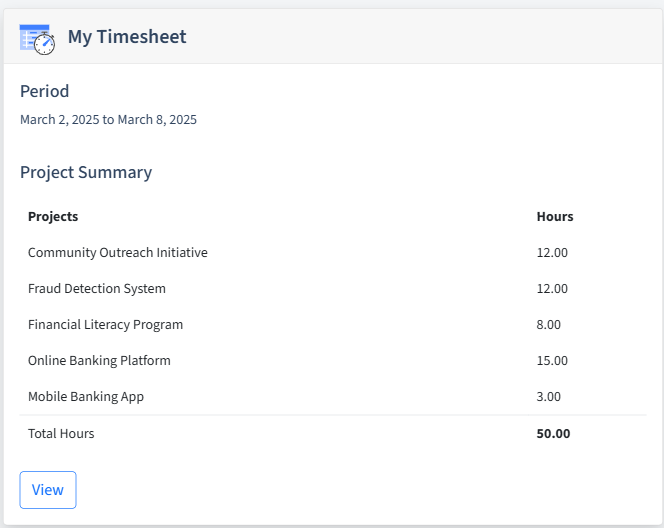Click the 12.00 hours for Community Outreach Initiative
664x528 pixels.
click(552, 252)
